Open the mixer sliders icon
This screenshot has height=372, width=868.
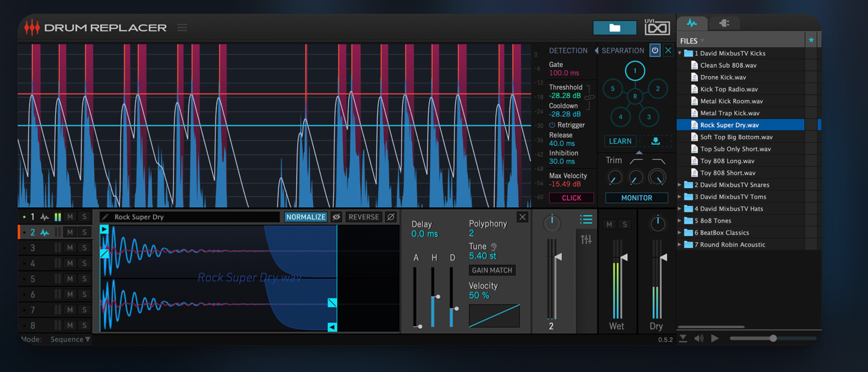click(586, 239)
